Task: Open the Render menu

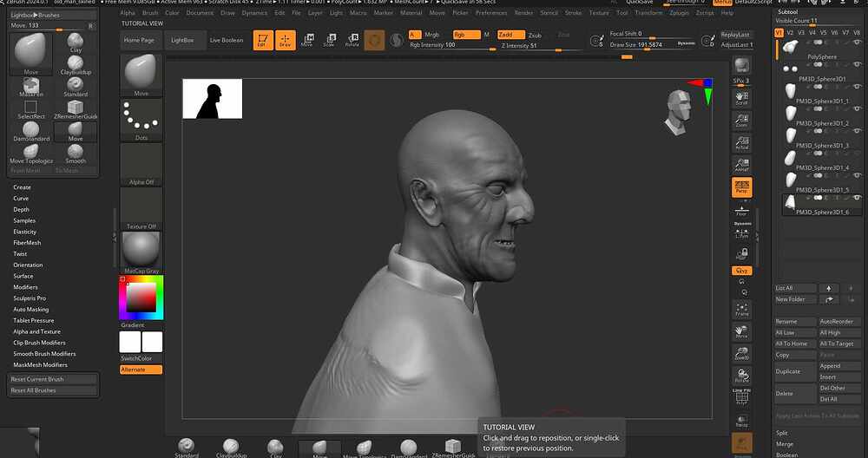Action: [x=523, y=13]
